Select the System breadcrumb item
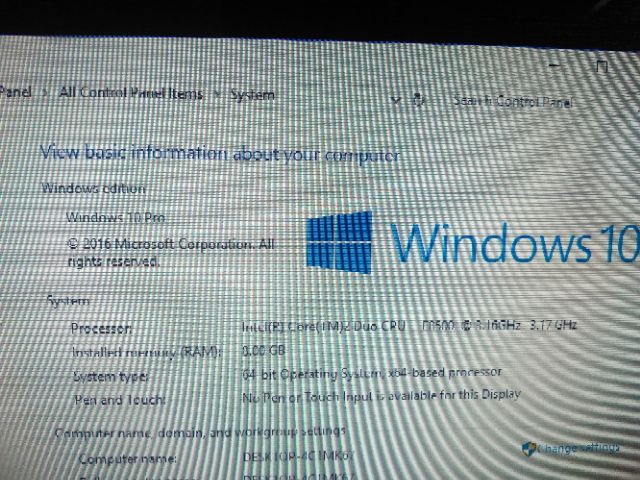This screenshot has width=640, height=480. coord(253,95)
